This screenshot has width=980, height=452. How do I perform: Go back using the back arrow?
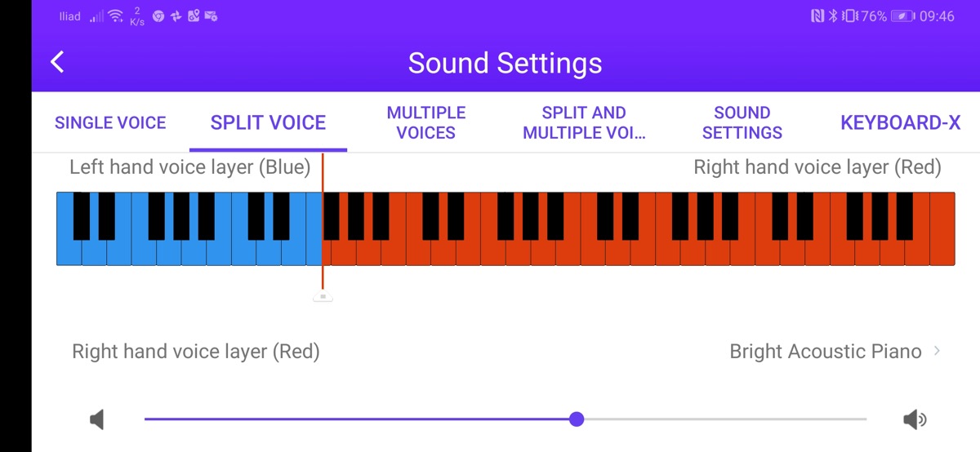[x=57, y=62]
